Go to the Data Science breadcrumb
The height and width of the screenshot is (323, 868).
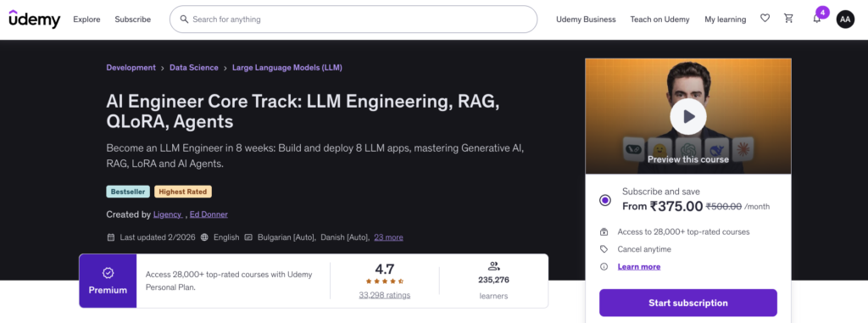click(194, 68)
